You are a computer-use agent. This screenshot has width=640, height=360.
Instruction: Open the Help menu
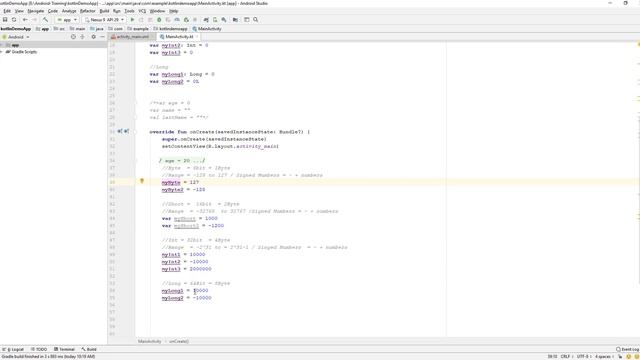173,11
